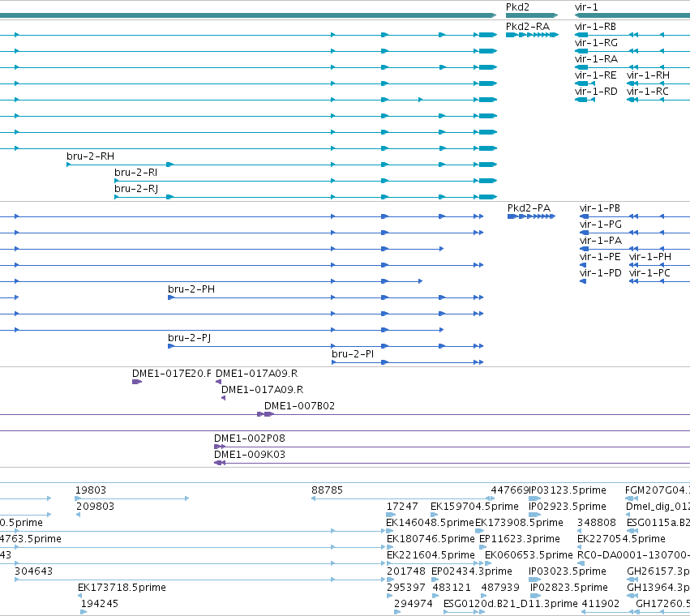Select the 487939 feature label
This screenshot has height=616, width=690.
click(x=500, y=588)
